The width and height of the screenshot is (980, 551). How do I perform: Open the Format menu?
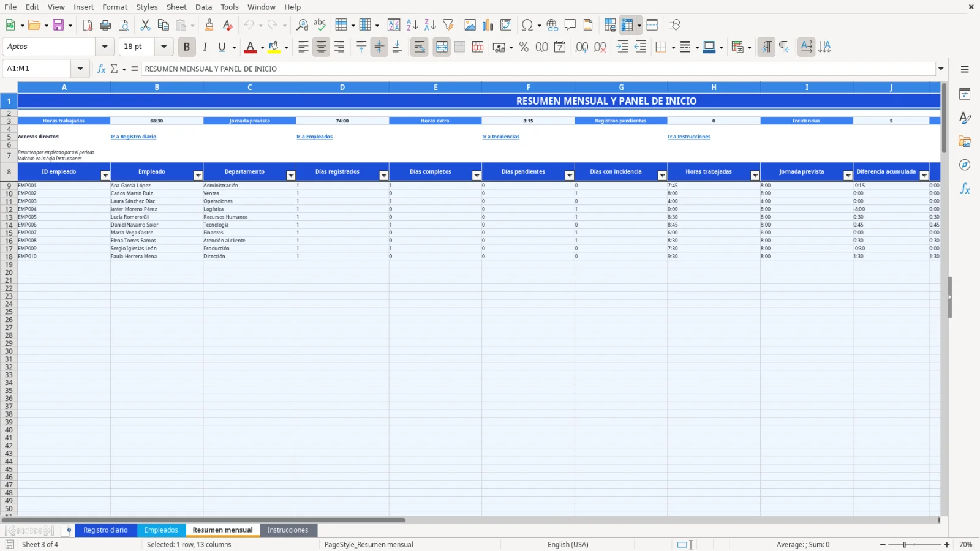(x=115, y=7)
